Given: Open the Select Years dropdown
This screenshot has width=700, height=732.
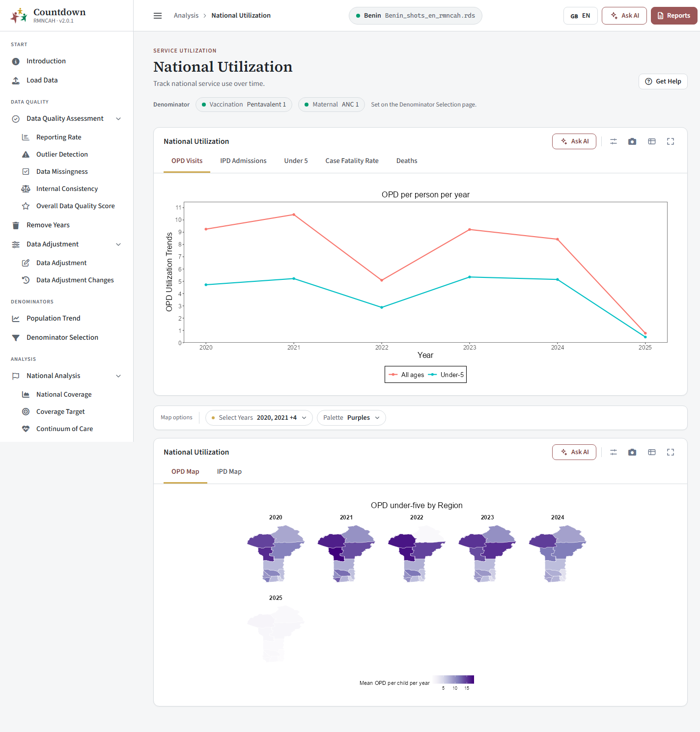Looking at the screenshot, I should click(259, 418).
